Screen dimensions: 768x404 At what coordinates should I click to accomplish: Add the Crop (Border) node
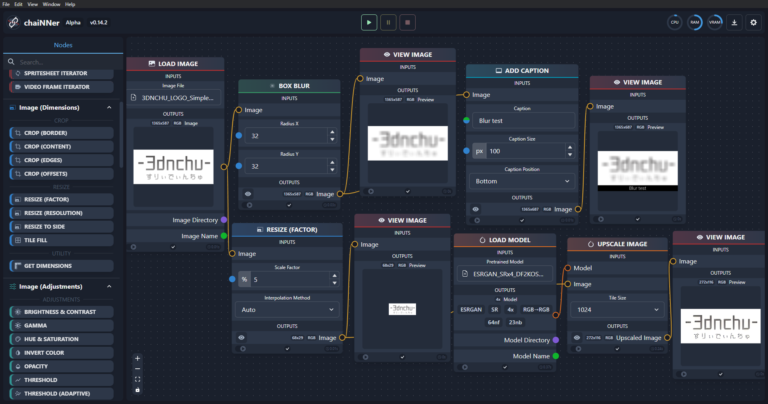[x=61, y=133]
